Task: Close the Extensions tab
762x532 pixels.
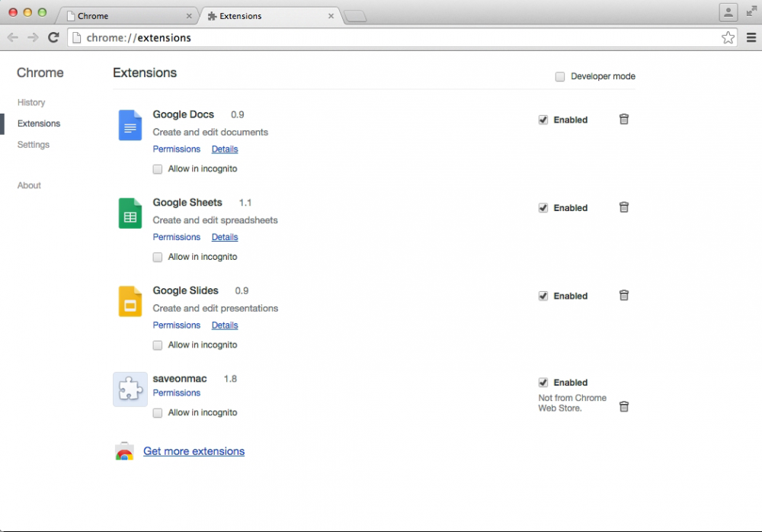Action: coord(331,16)
